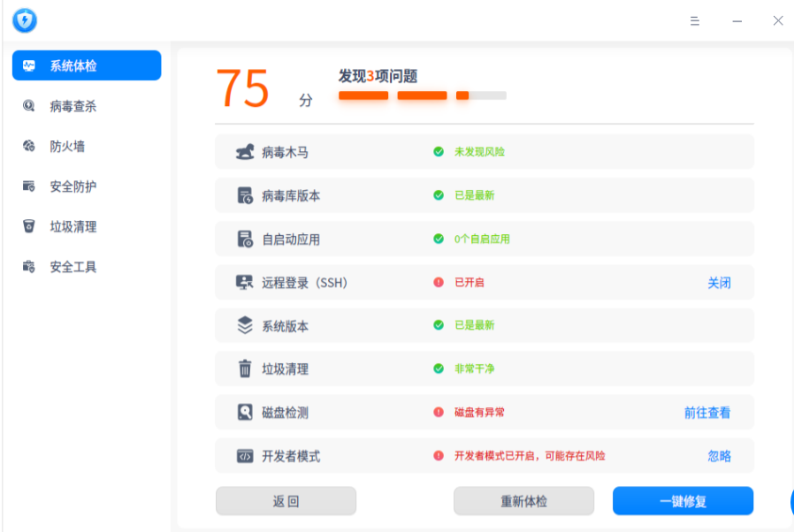Click the 自启动应用 row label
794x532 pixels.
point(291,239)
